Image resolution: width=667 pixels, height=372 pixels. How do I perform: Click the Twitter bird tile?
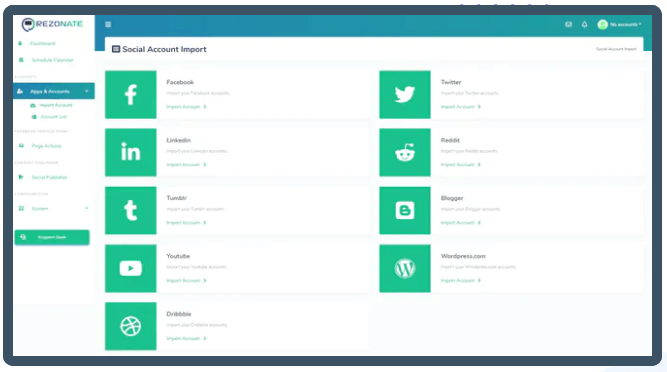pyautogui.click(x=405, y=94)
